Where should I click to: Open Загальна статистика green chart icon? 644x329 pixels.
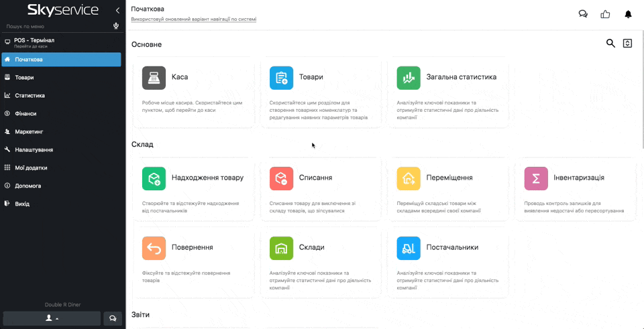pos(409,78)
